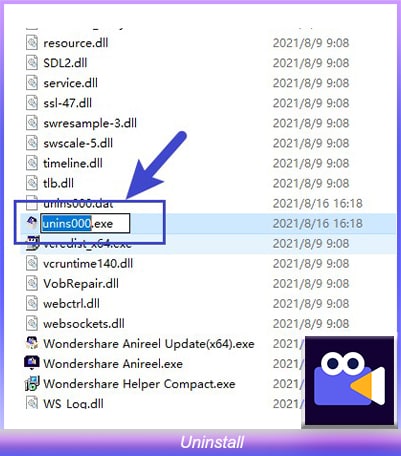Select the service.dll file name
This screenshot has width=401, height=456.
point(70,83)
